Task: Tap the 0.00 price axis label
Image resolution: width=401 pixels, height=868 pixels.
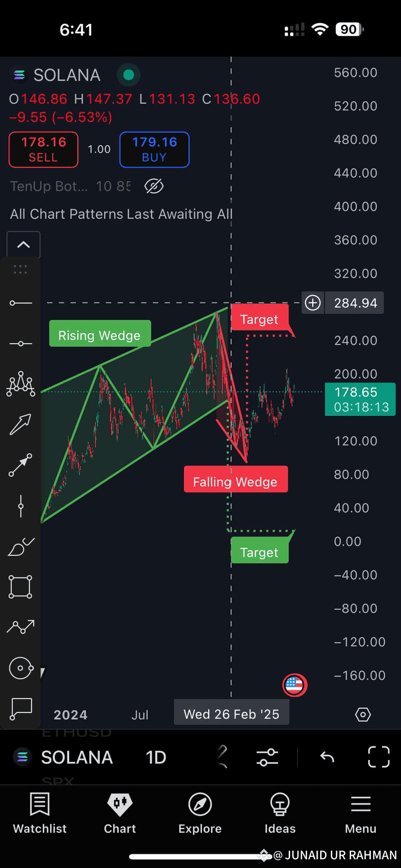Action: point(347,541)
